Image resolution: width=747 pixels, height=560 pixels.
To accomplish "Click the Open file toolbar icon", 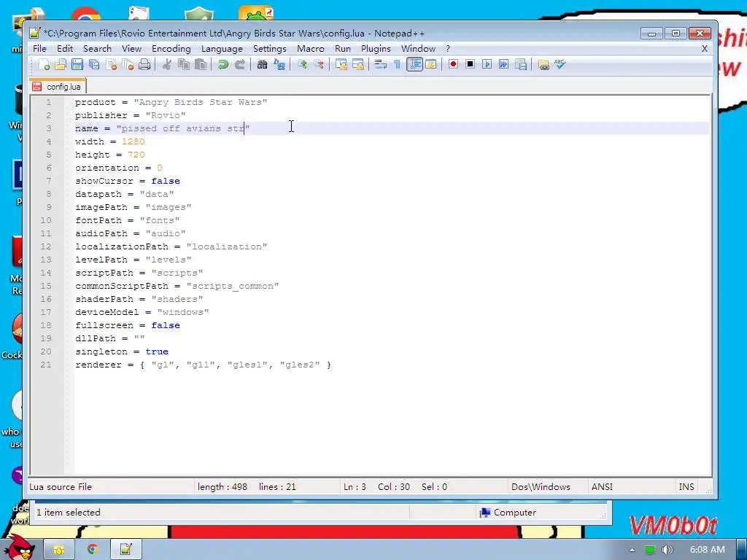I will tap(61, 64).
